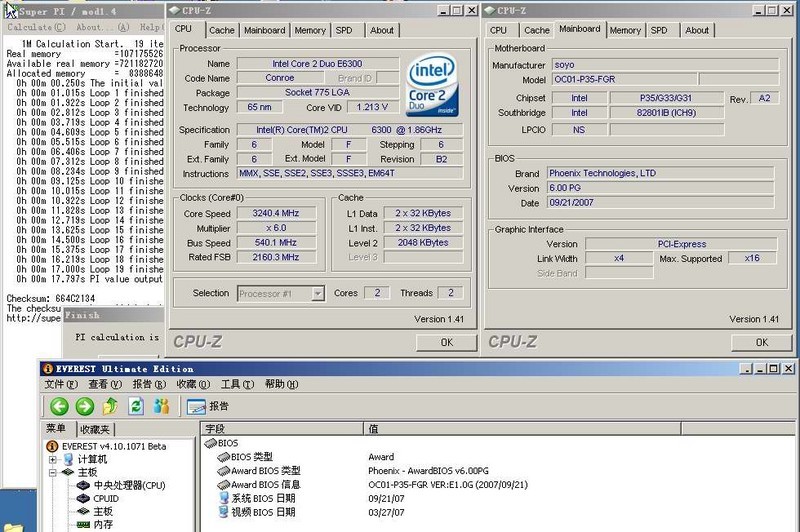Click the Intel Core 2 Duo logo

(432, 85)
